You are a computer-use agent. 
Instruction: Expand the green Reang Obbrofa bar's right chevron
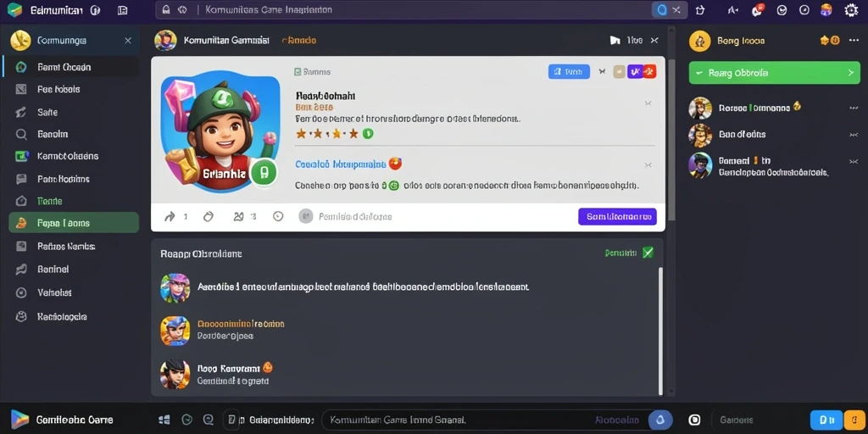pos(851,73)
